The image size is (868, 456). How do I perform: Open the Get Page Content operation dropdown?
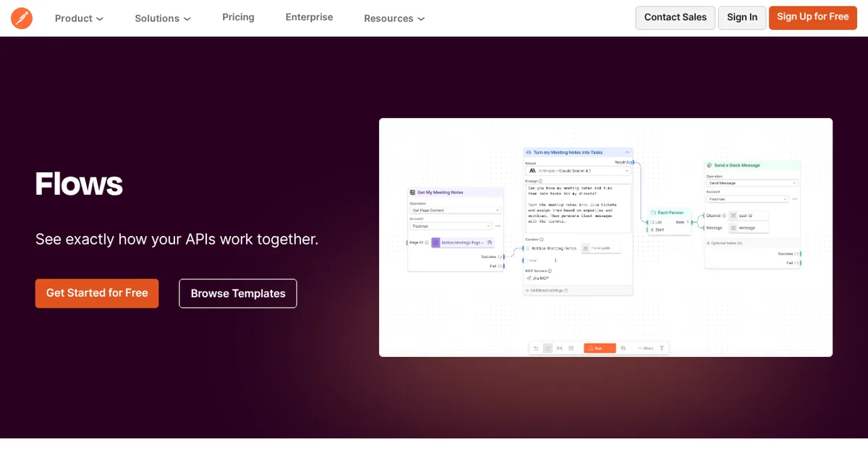click(455, 210)
